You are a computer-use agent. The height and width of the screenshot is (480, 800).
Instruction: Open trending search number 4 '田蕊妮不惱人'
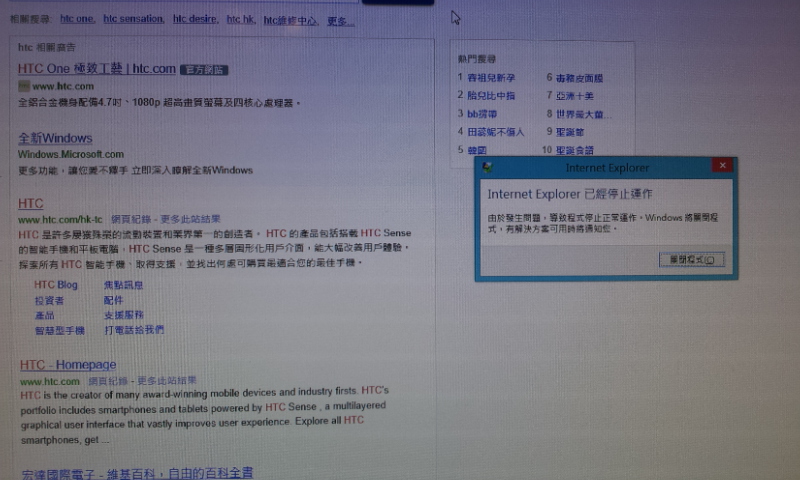point(496,132)
